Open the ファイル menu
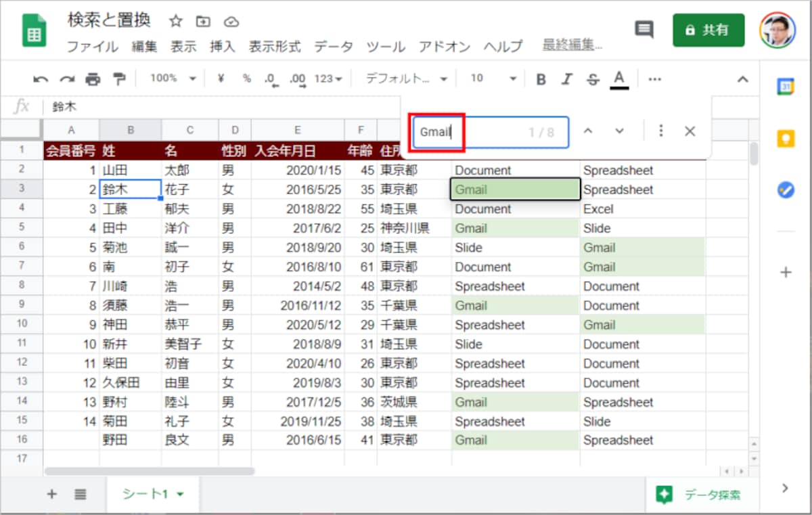This screenshot has width=812, height=515. [x=92, y=47]
